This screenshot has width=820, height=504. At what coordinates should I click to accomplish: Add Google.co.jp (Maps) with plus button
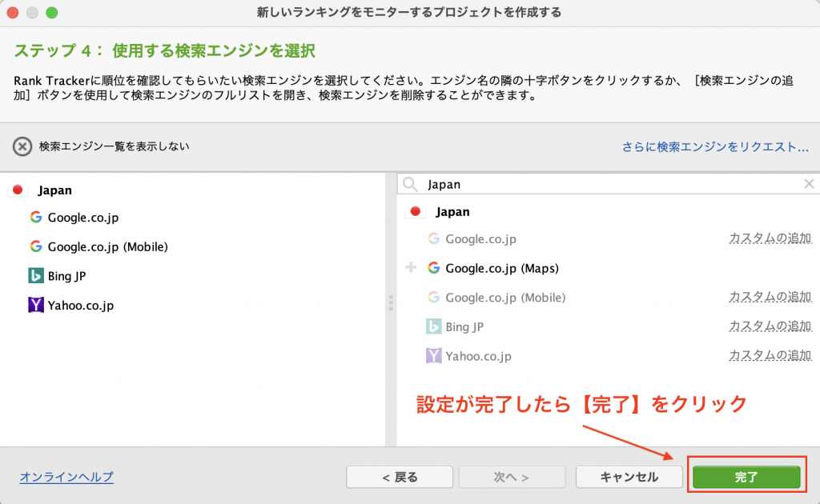(x=411, y=267)
